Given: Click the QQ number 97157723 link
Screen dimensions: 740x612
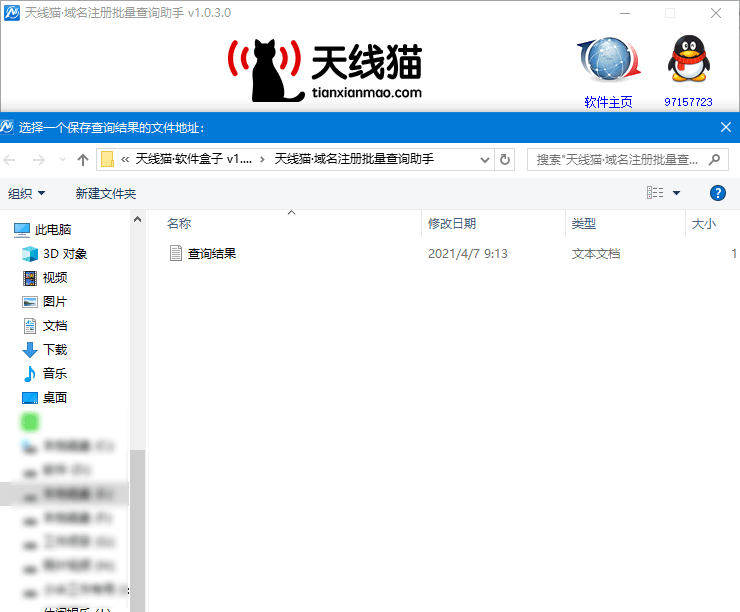Looking at the screenshot, I should tap(688, 102).
